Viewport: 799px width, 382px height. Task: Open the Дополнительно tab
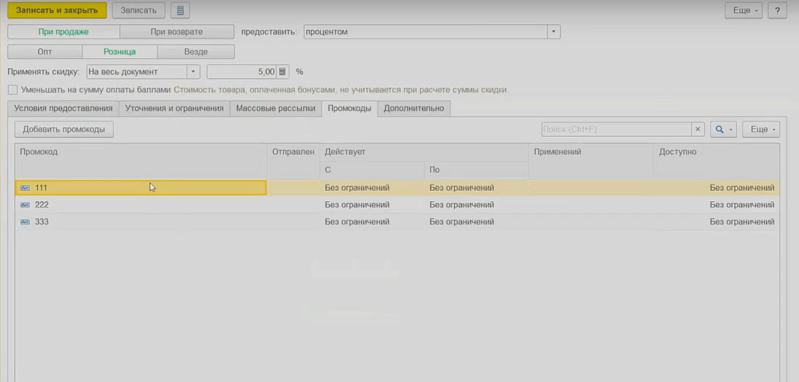414,108
